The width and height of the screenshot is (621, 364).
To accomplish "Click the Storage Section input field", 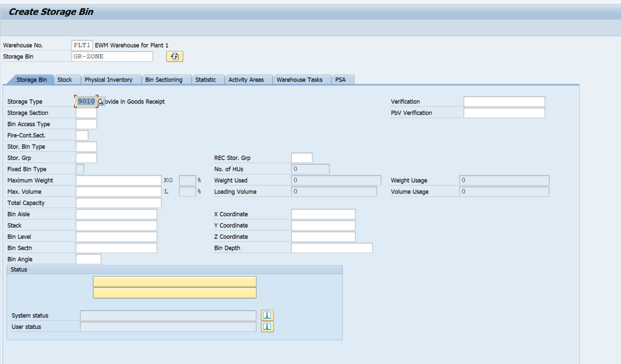I will [87, 113].
